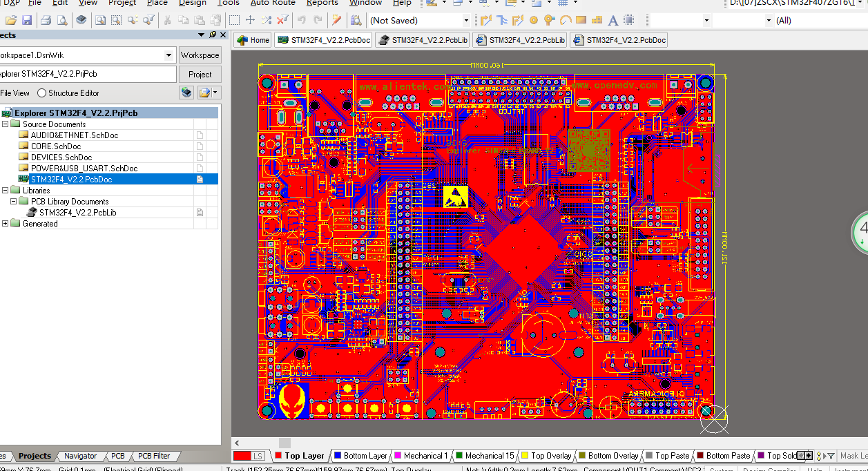This screenshot has width=868, height=471.
Task: Select the Structure Editor radio button
Action: click(42, 93)
